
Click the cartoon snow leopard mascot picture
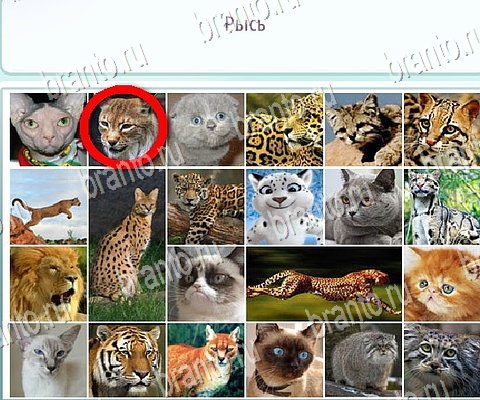[x=285, y=207]
